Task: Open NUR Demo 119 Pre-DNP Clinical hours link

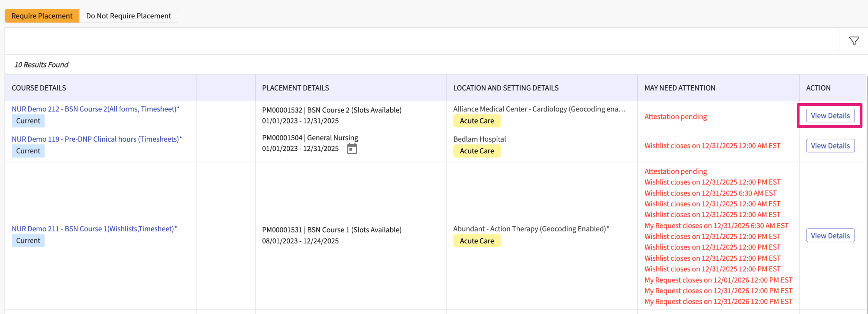Action: [96, 139]
